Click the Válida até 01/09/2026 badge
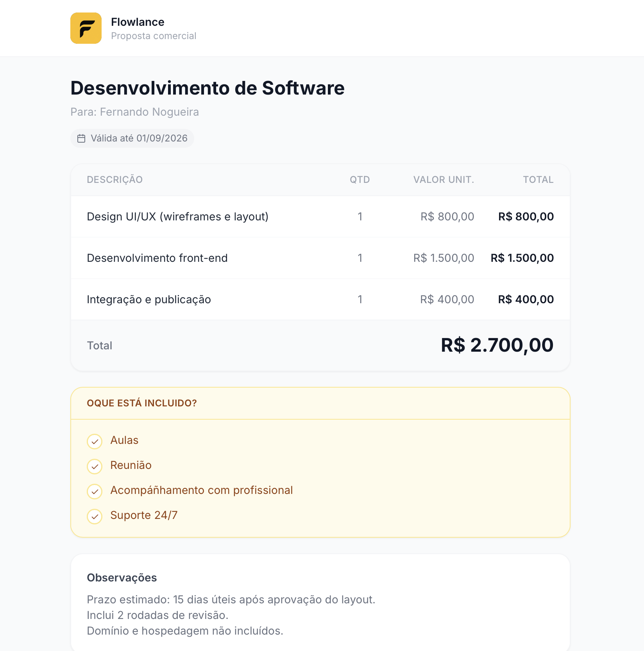The height and width of the screenshot is (651, 644). pyautogui.click(x=132, y=138)
